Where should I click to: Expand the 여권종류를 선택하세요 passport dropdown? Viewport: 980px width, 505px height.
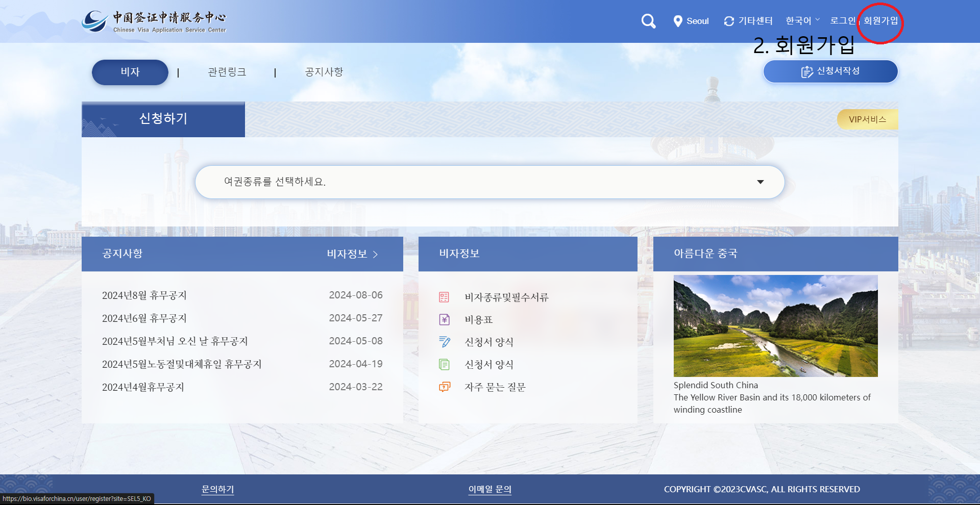[x=761, y=182]
